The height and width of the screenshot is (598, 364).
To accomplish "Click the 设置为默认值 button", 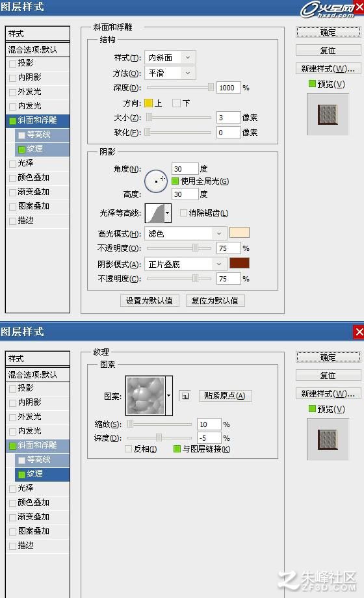I will point(149,300).
